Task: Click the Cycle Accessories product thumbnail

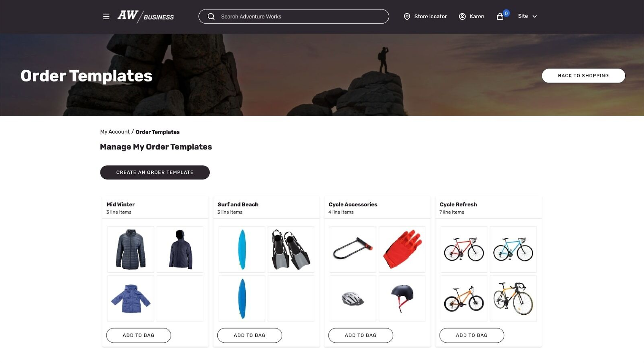Action: click(353, 249)
